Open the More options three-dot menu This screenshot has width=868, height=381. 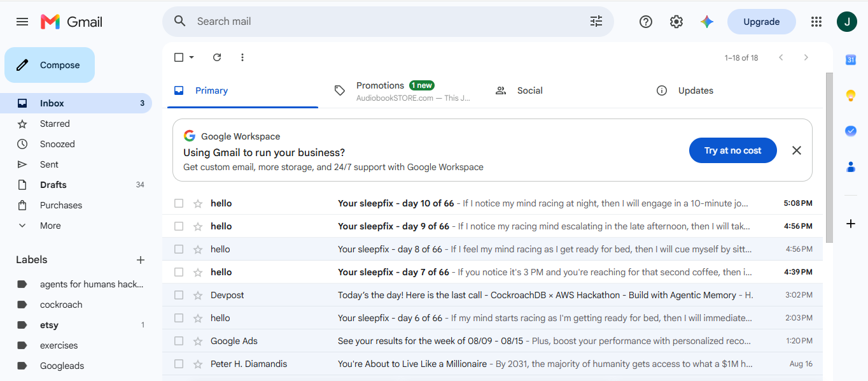coord(242,57)
